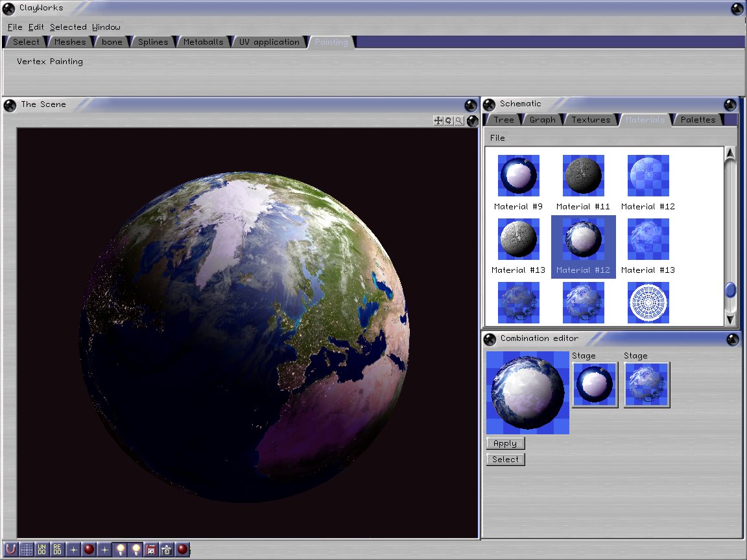Click the UNDO toolbar icon
This screenshot has width=747, height=560.
pyautogui.click(x=42, y=550)
